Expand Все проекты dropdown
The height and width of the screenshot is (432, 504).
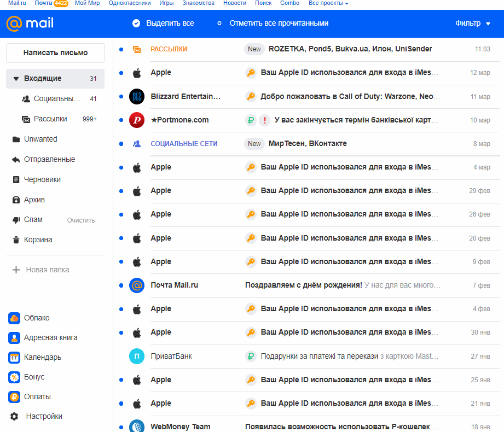(x=328, y=3)
